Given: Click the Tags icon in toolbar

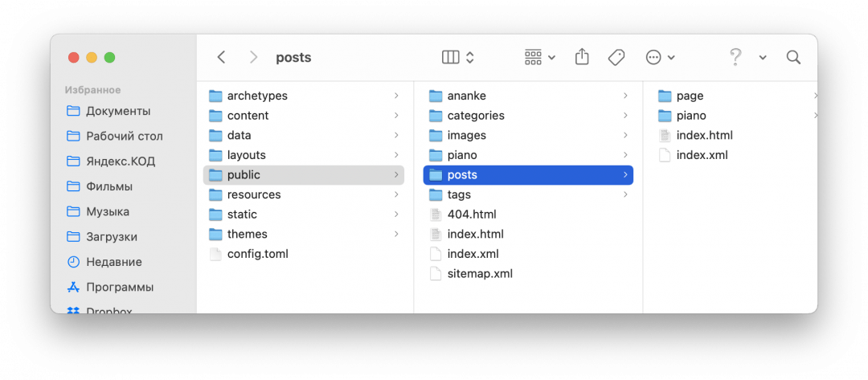Looking at the screenshot, I should (616, 57).
